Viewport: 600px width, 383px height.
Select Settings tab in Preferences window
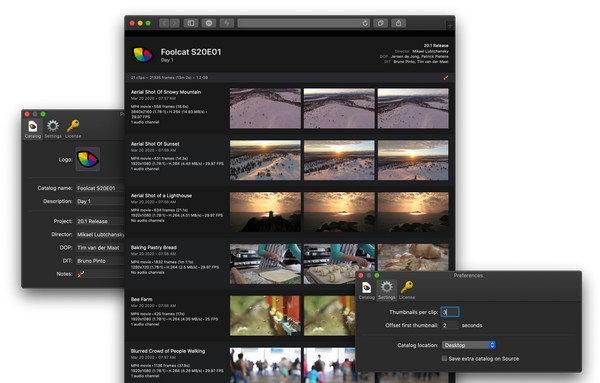point(386,290)
